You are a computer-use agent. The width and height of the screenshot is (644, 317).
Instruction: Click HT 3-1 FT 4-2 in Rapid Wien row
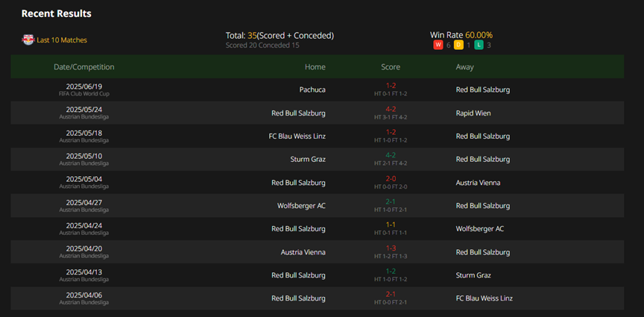[390, 117]
